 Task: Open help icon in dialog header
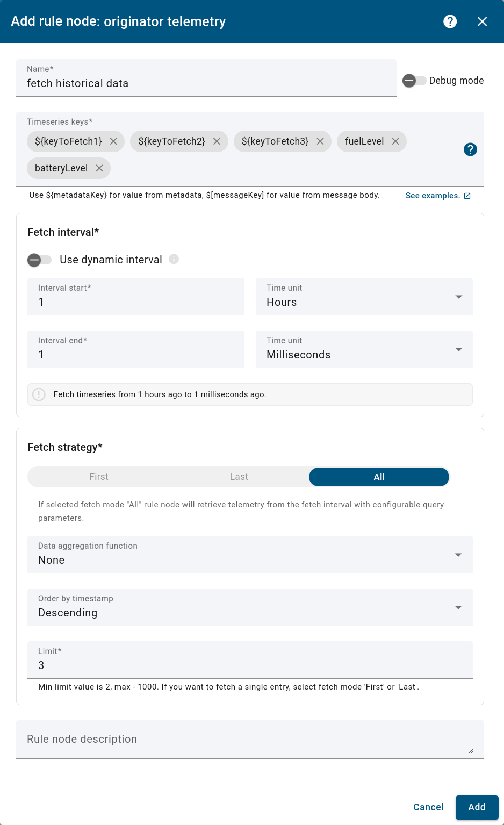450,21
